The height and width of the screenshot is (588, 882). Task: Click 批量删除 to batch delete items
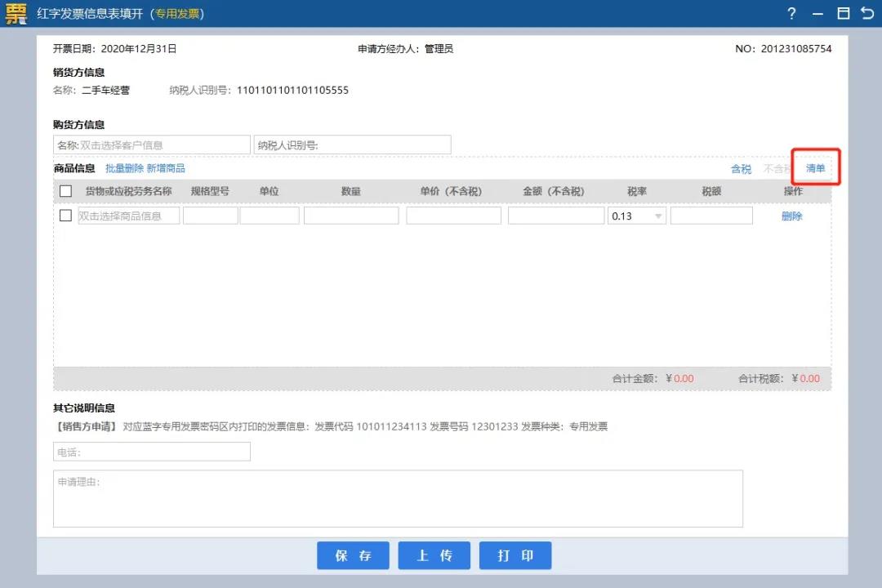coord(122,169)
